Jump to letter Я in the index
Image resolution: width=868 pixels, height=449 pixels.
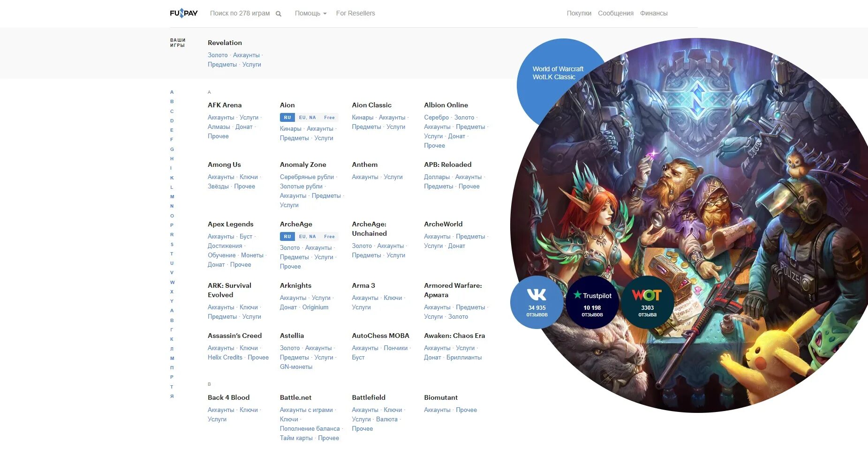(172, 396)
